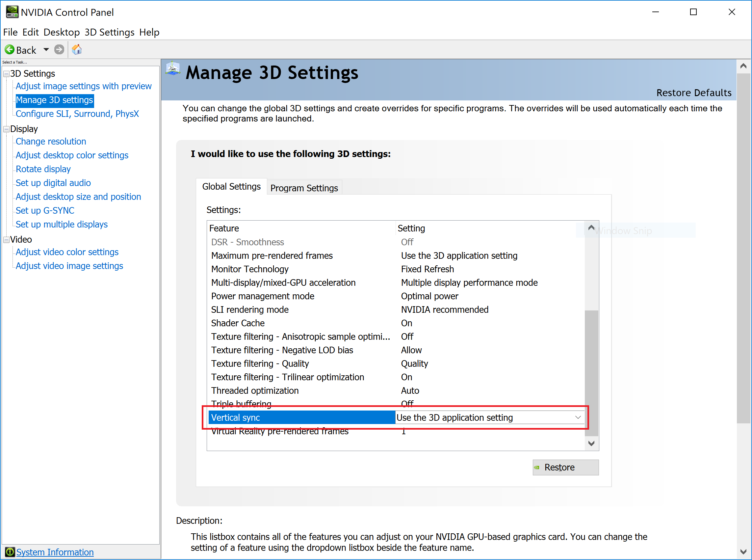Select the Multi-display/mixed-GPU acceleration row

click(396, 283)
